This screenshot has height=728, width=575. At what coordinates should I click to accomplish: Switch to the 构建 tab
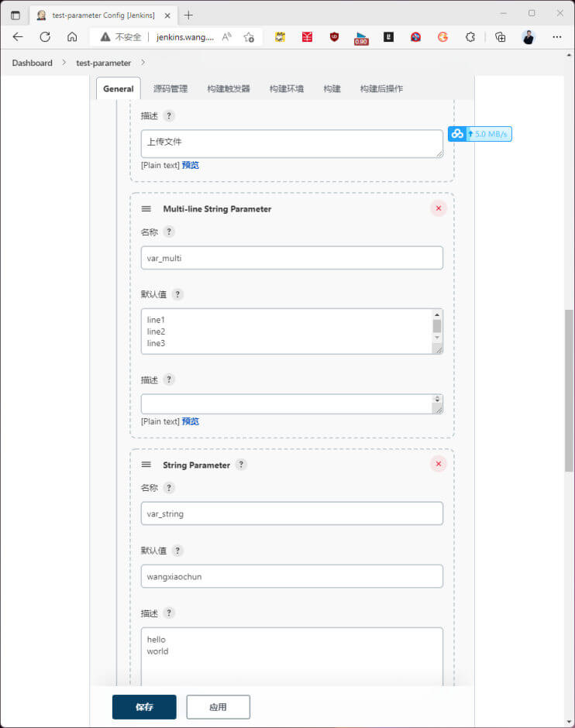tap(332, 89)
